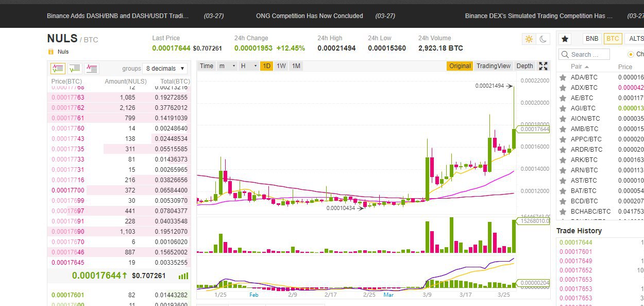Viewport: 644px width, 306px height.
Task: Select sell order at 0.00017762
Action: pos(119,108)
